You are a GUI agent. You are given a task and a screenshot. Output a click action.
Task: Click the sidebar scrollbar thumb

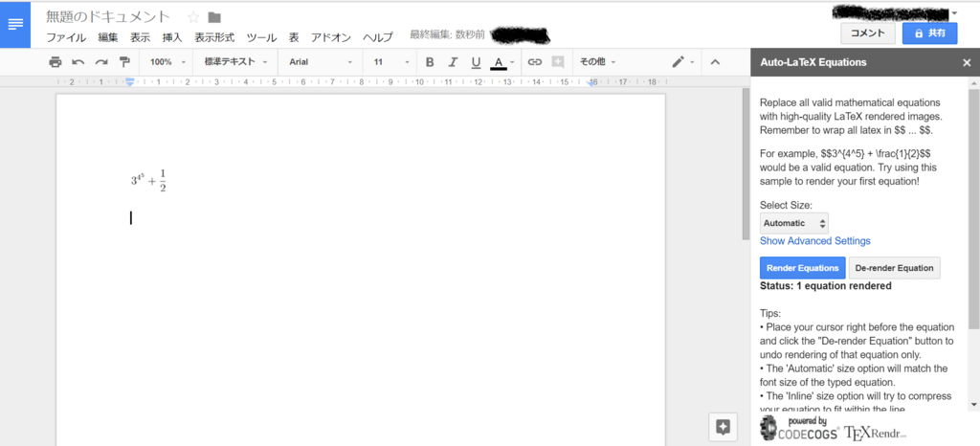[x=973, y=210]
